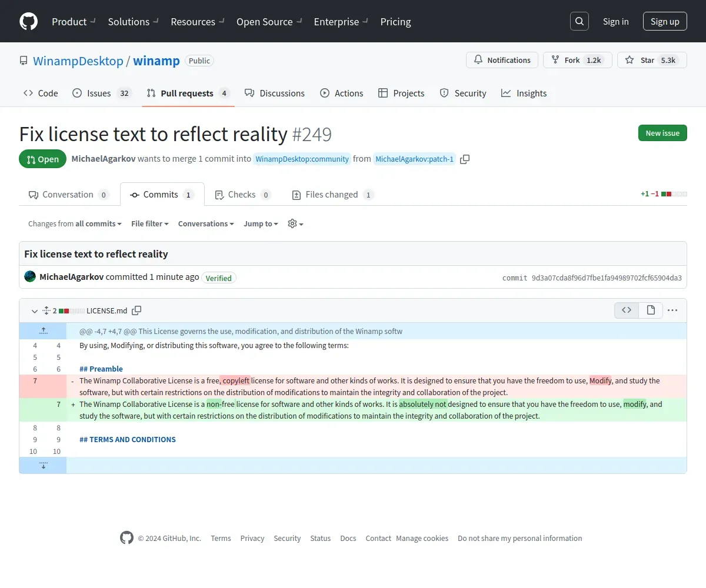
Task: Show rich diff view of LICENSE.md
Action: pyautogui.click(x=651, y=310)
